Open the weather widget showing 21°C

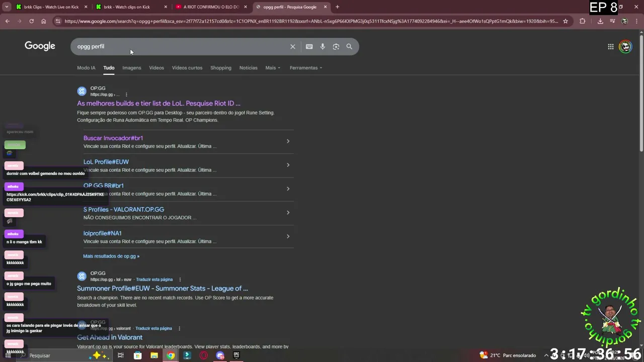click(508, 355)
